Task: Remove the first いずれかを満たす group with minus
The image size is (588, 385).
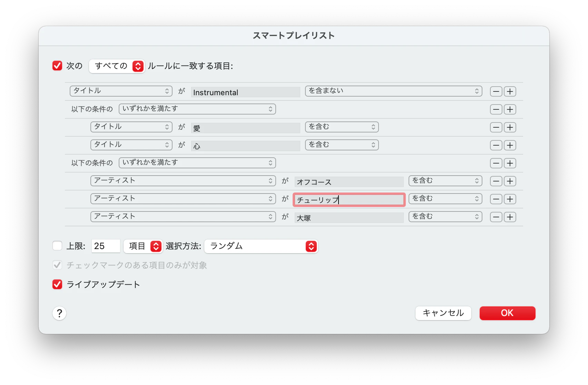Action: click(496, 109)
